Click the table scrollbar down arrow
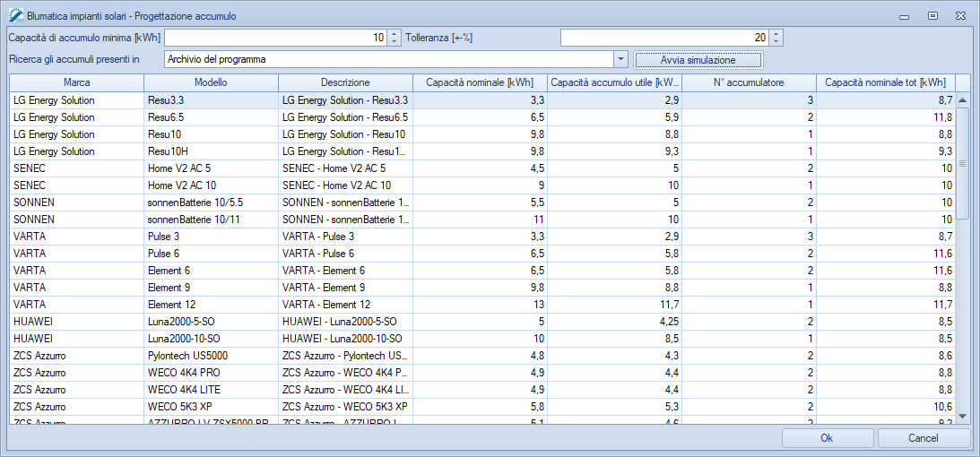This screenshot has width=980, height=457. click(962, 416)
